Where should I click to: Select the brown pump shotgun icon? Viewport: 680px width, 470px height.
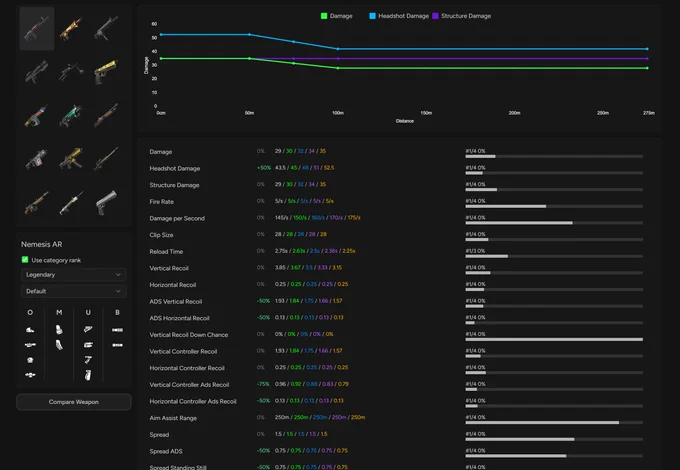(106, 115)
